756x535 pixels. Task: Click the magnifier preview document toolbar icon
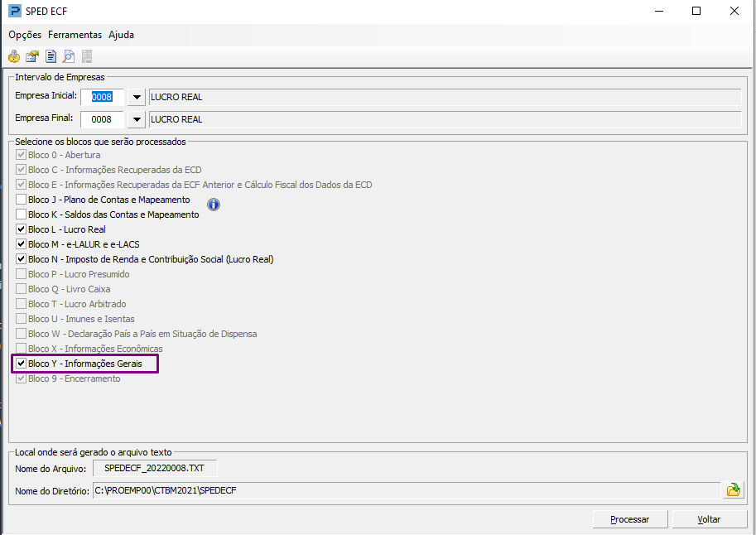click(x=69, y=56)
